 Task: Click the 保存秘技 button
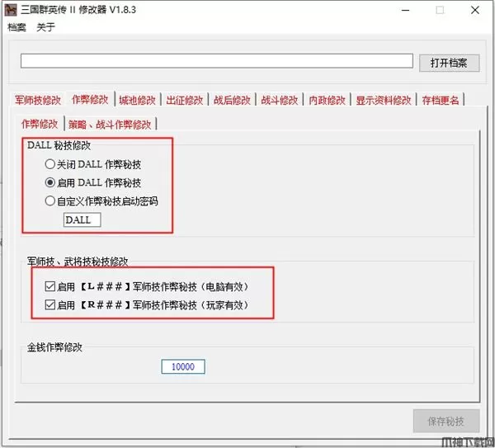[445, 420]
